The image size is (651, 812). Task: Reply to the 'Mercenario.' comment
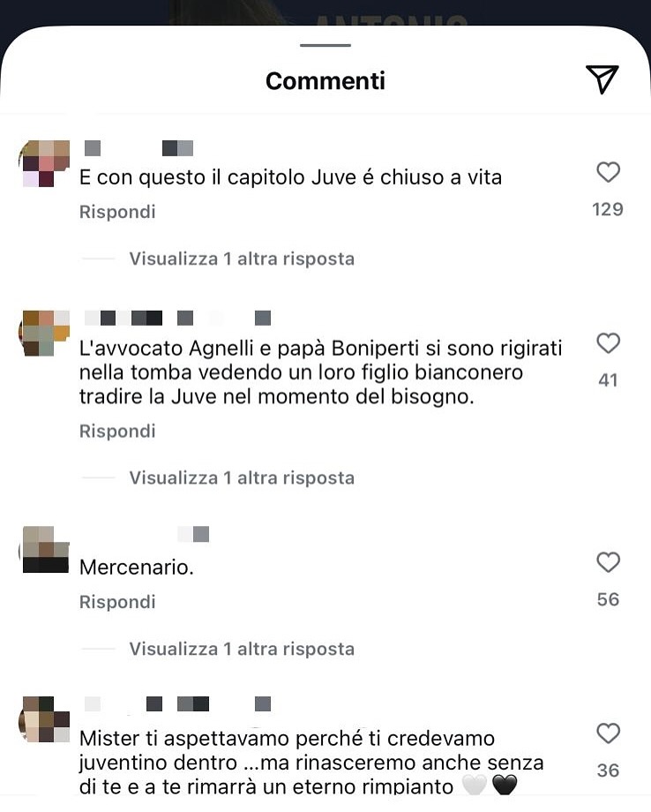pyautogui.click(x=117, y=602)
